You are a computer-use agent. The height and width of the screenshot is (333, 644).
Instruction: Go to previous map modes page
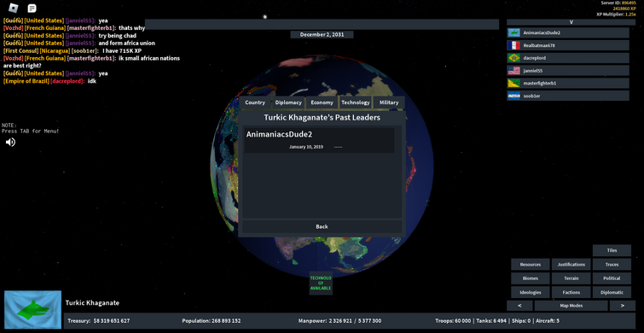tap(519, 306)
